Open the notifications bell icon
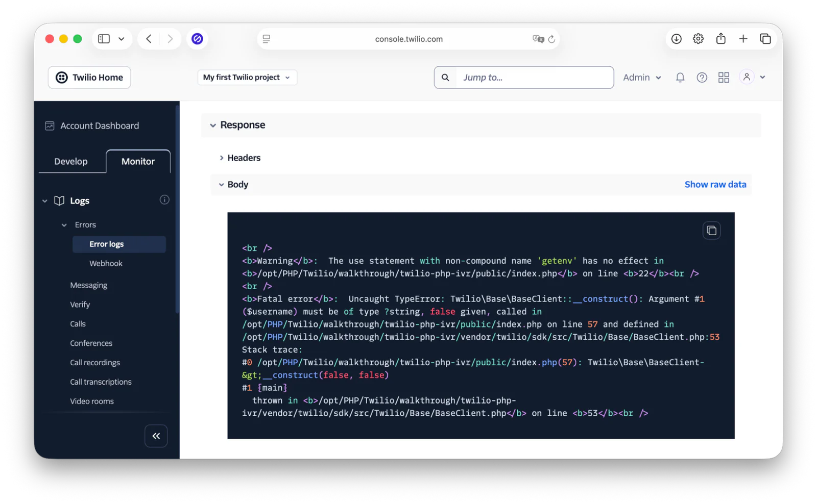The width and height of the screenshot is (817, 504). coord(680,77)
